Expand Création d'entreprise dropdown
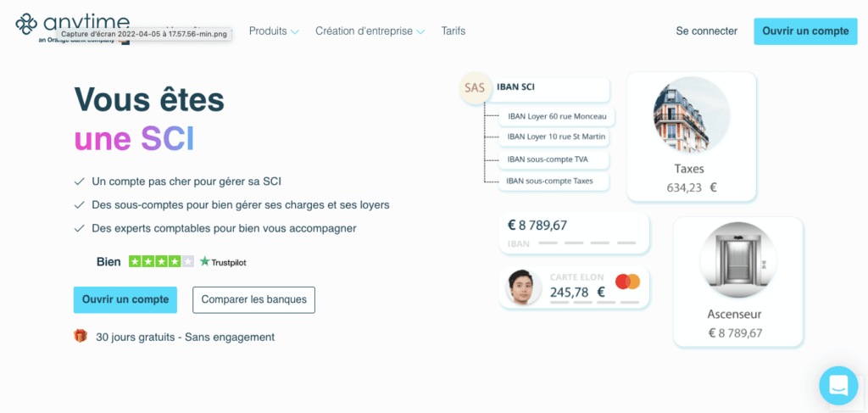This screenshot has width=868, height=413. (370, 31)
